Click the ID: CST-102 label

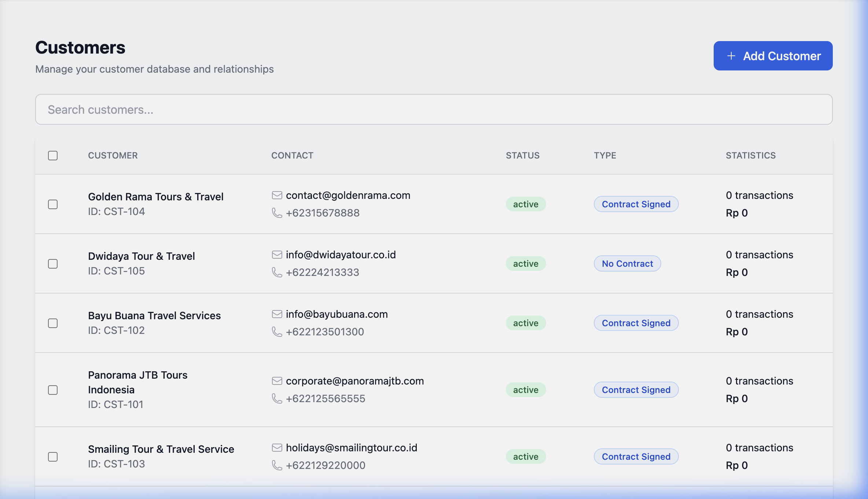(116, 330)
